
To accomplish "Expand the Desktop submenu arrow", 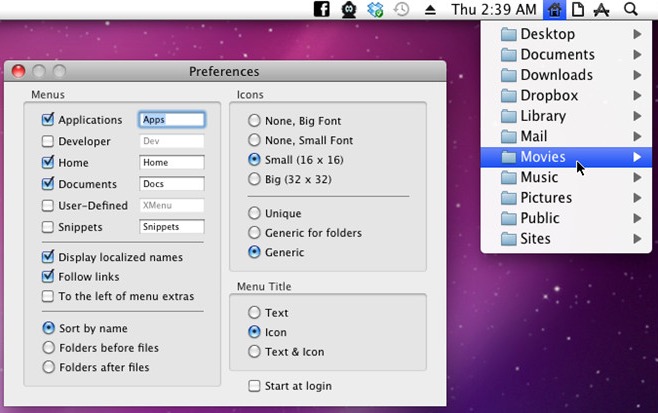I will coord(637,34).
